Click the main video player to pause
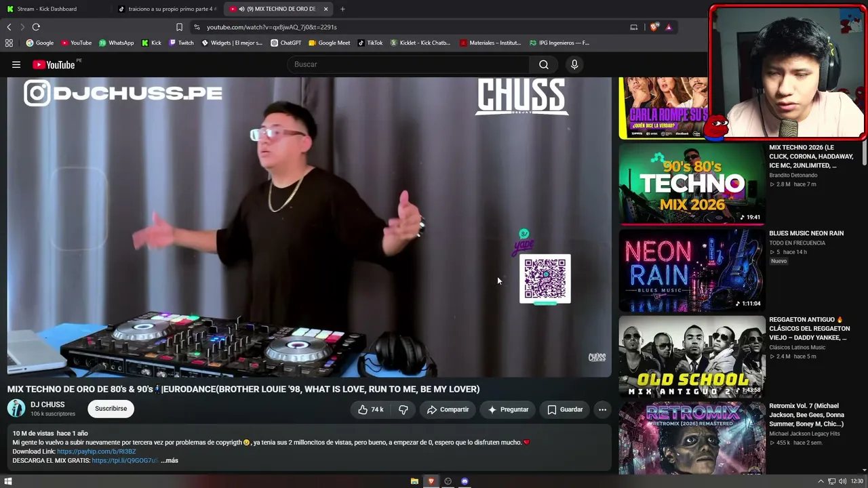868x488 pixels. [x=309, y=227]
